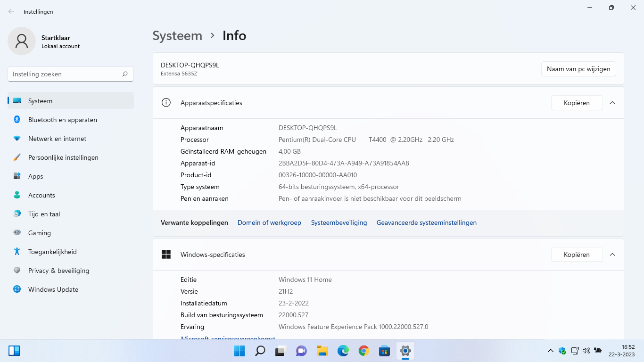Image resolution: width=644 pixels, height=362 pixels.
Task: Launch Google Chrome from the taskbar
Action: (363, 351)
